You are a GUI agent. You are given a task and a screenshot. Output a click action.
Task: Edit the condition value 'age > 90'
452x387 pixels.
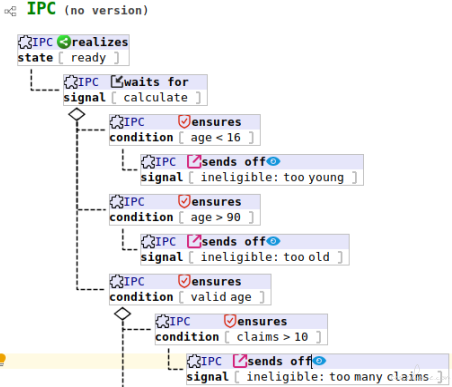(215, 217)
